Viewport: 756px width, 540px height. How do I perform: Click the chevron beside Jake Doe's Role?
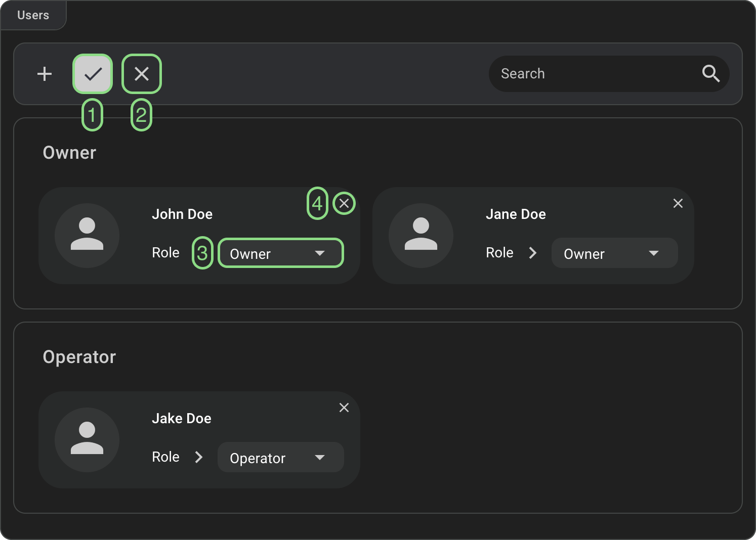click(199, 457)
